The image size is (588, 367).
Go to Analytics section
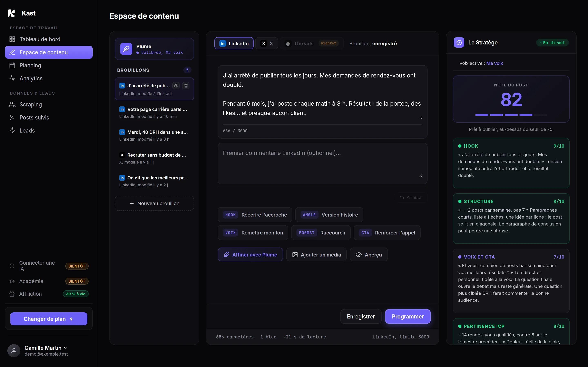(49, 78)
